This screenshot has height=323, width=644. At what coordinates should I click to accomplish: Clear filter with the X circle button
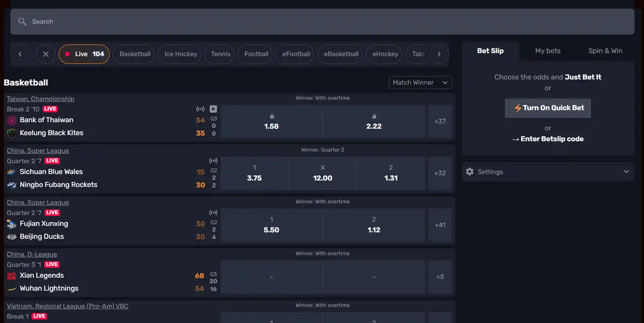[x=46, y=54]
